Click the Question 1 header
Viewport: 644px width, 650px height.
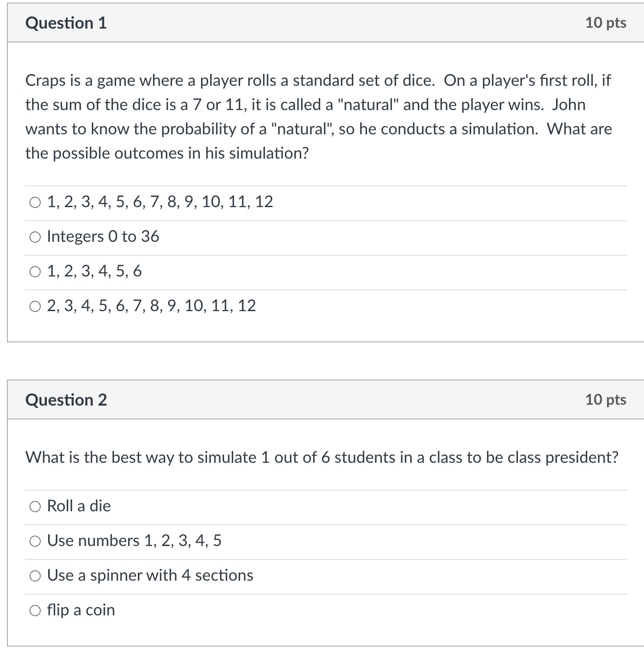65,23
